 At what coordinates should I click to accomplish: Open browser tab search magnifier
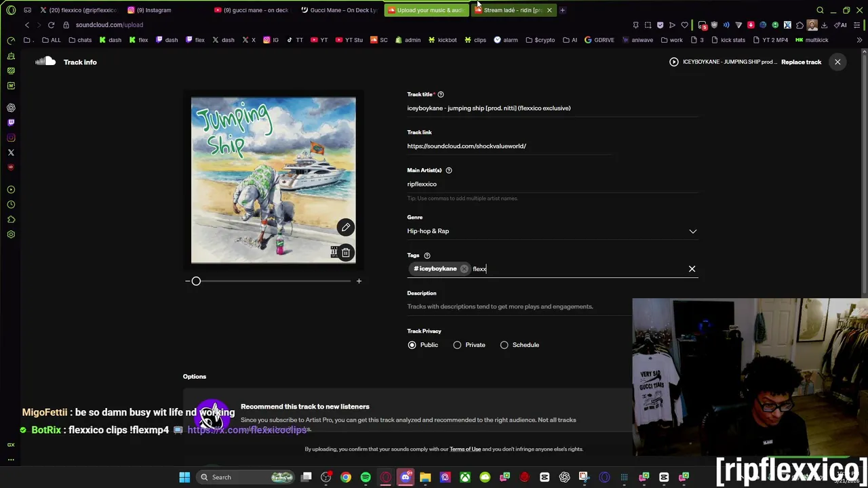pos(820,10)
